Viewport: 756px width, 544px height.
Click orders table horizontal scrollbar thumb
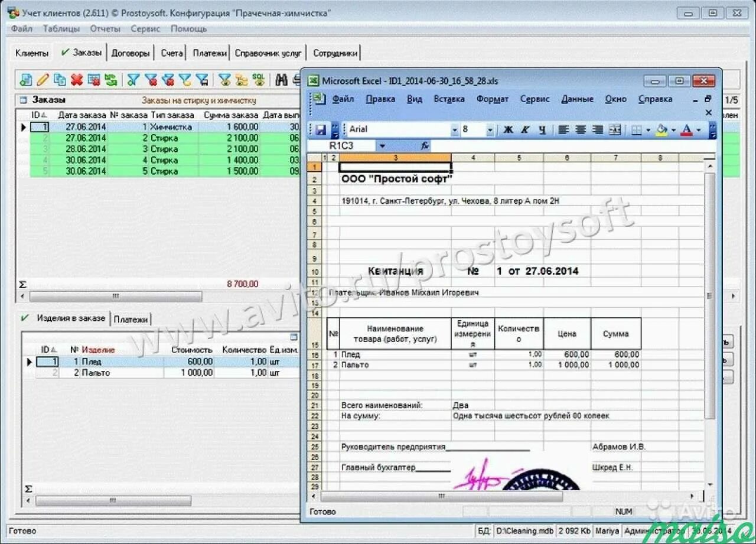116,296
